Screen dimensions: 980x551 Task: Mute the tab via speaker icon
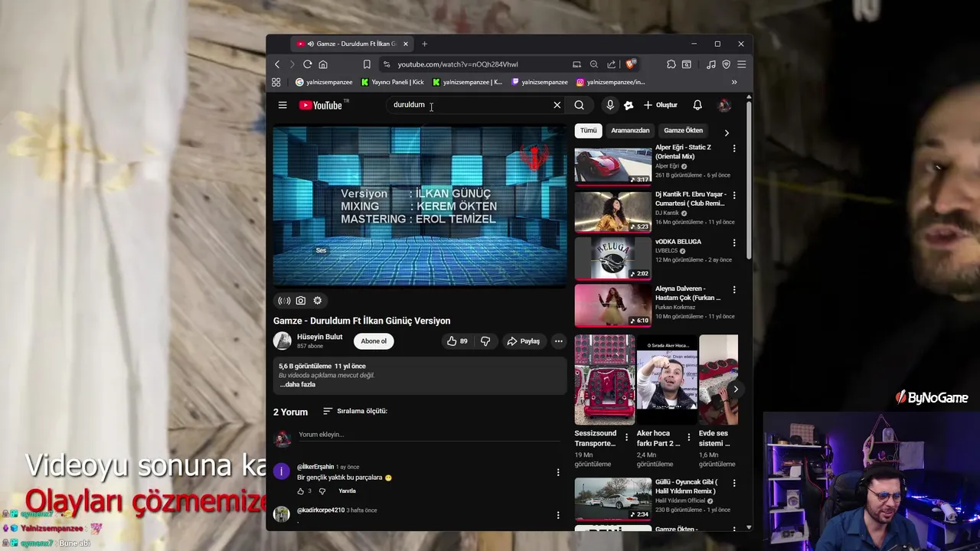pyautogui.click(x=310, y=44)
